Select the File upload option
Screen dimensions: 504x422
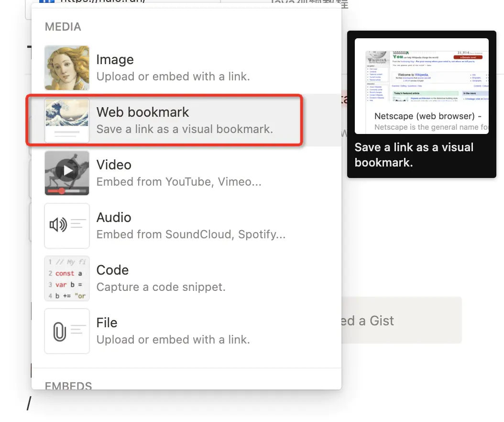click(186, 331)
